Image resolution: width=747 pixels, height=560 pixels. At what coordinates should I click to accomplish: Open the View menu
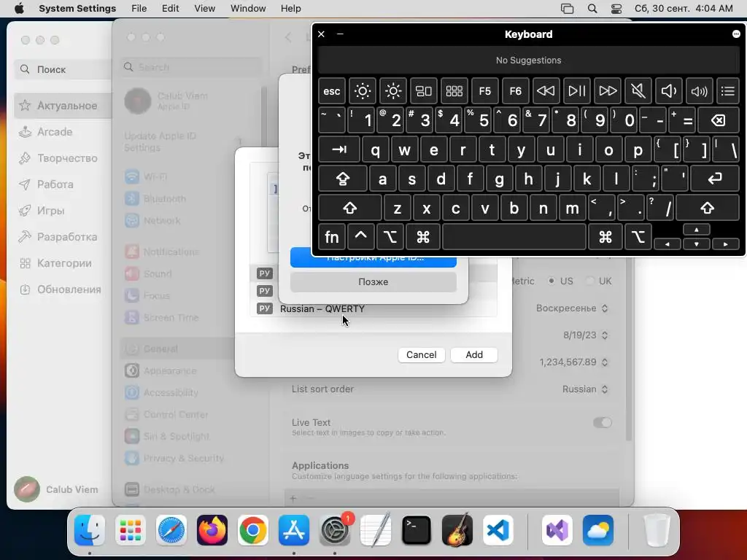coord(205,9)
